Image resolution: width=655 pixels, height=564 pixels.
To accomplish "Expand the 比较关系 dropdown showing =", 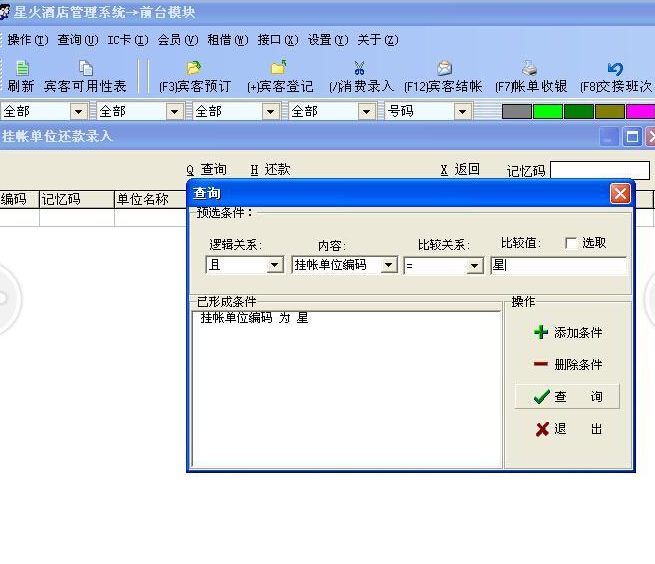I will [x=475, y=266].
